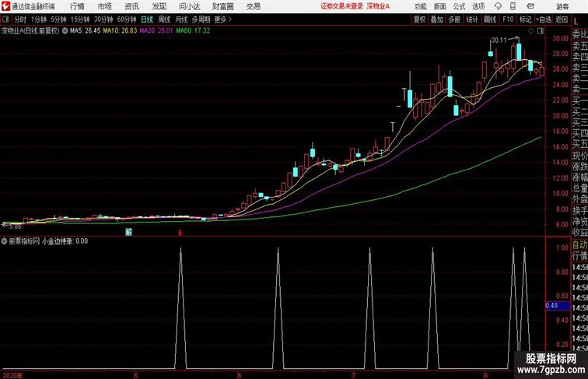Click the red $ marker on the date axis
The width and height of the screenshot is (588, 379).
180,233
